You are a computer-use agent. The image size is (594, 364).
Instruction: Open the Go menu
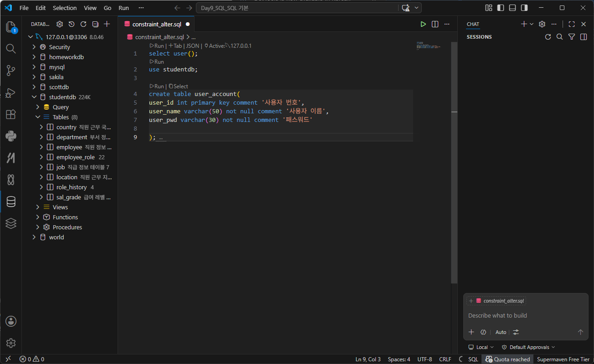click(108, 8)
